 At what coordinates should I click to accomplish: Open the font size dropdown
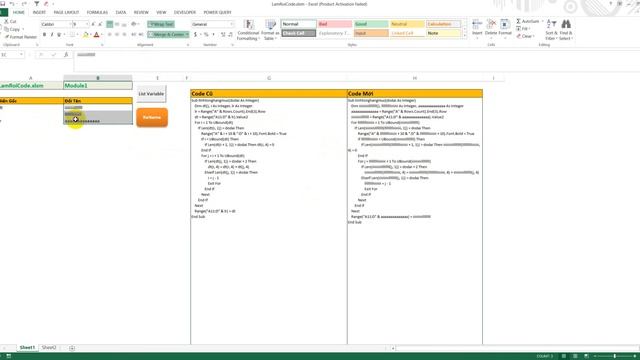pos(87,24)
